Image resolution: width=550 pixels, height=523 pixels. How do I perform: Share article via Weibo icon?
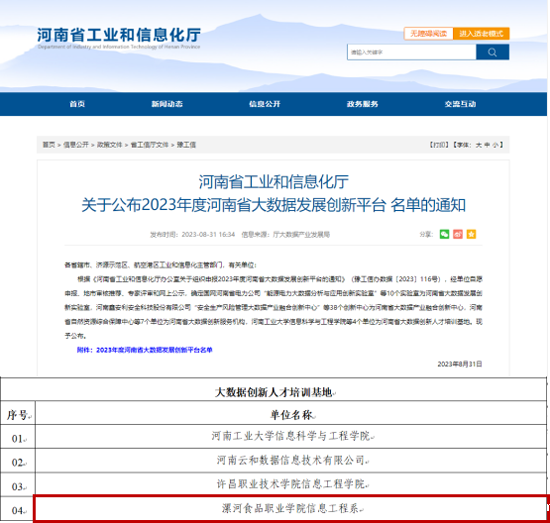point(458,234)
